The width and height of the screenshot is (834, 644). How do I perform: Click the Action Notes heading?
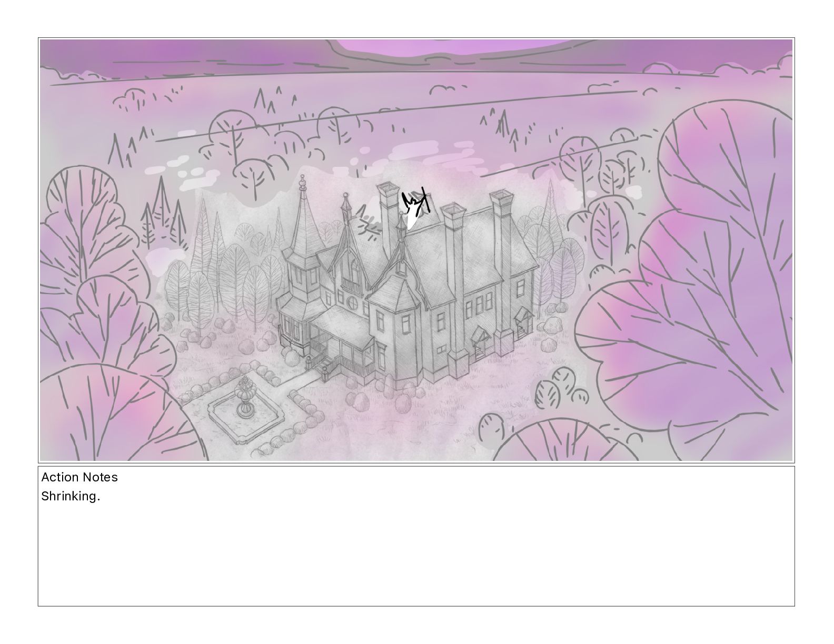pyautogui.click(x=80, y=477)
